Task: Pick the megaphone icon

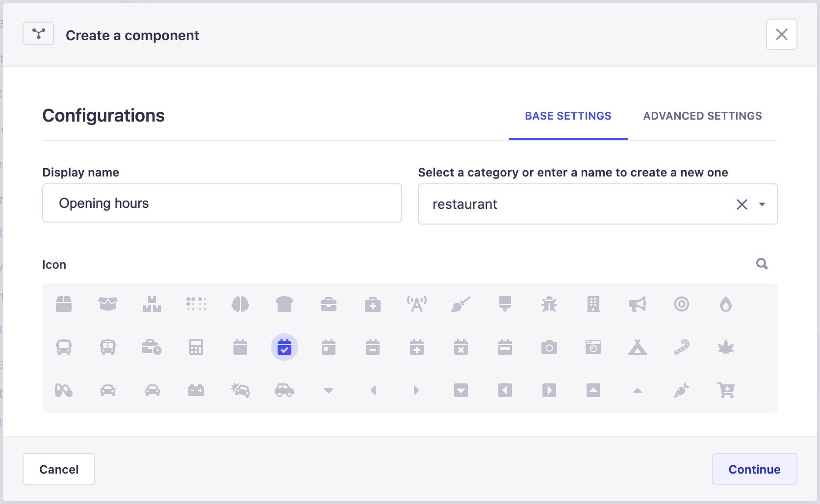Action: (638, 304)
